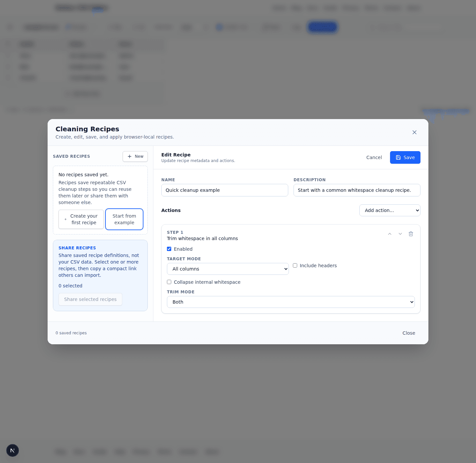
Task: Cancel editing the recipe
Action: pyautogui.click(x=374, y=157)
